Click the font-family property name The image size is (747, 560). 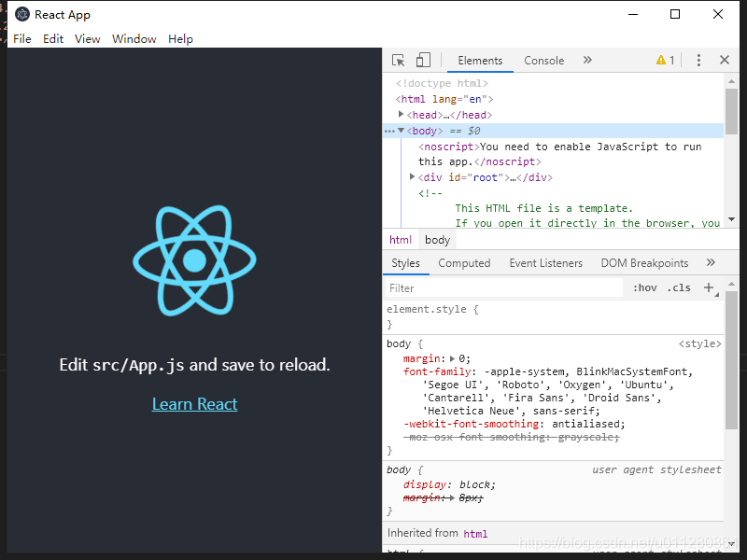coord(437,371)
